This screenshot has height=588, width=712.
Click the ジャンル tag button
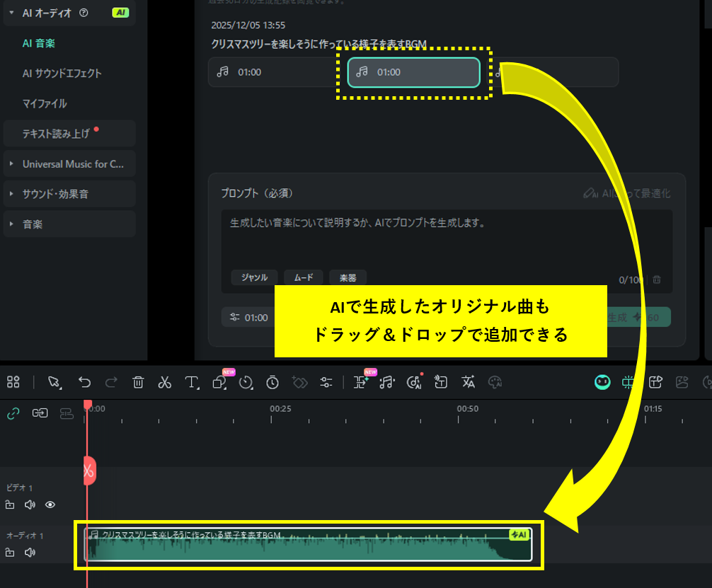tap(253, 278)
